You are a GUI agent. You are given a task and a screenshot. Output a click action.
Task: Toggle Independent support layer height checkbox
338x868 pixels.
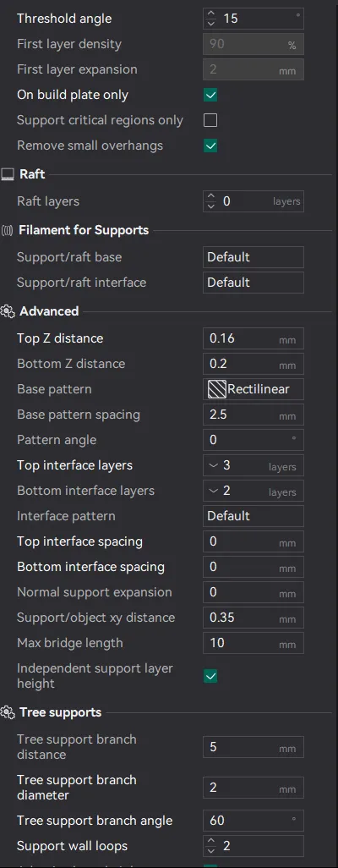[x=210, y=676]
